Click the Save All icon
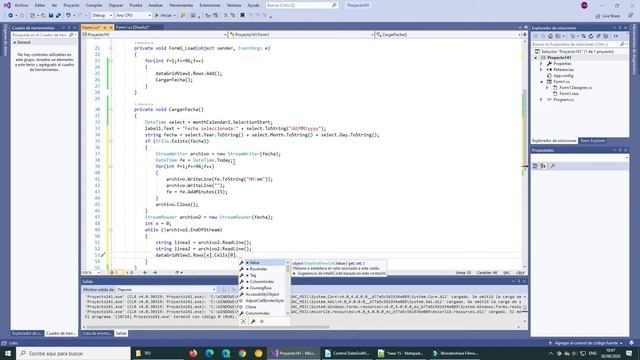Viewport: 640px width, 360px height. click(58, 16)
